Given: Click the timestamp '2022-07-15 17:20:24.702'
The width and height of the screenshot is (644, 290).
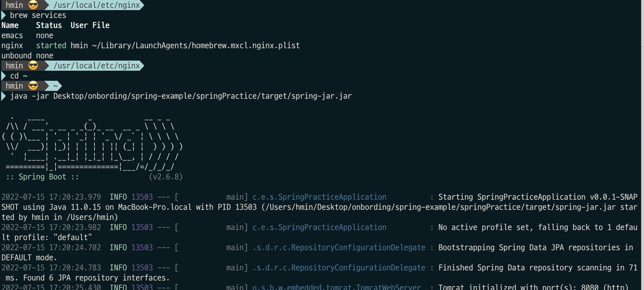Looking at the screenshot, I should 51,247.
